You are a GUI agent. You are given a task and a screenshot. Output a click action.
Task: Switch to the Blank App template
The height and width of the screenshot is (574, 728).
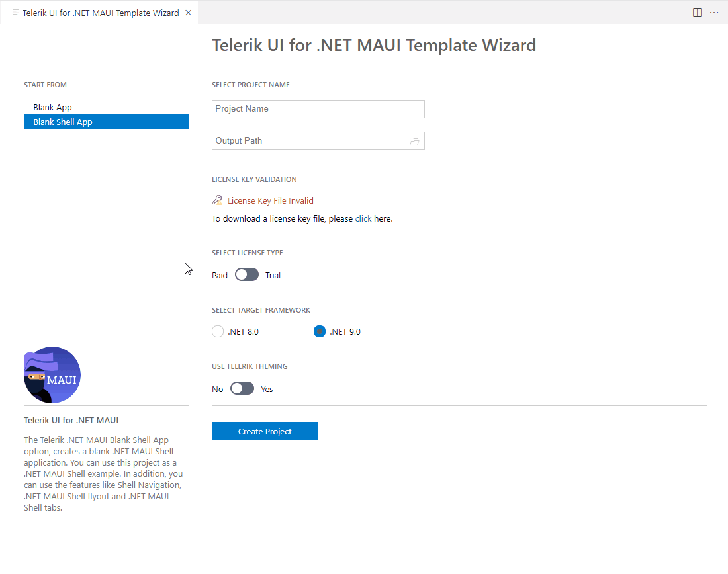[52, 107]
